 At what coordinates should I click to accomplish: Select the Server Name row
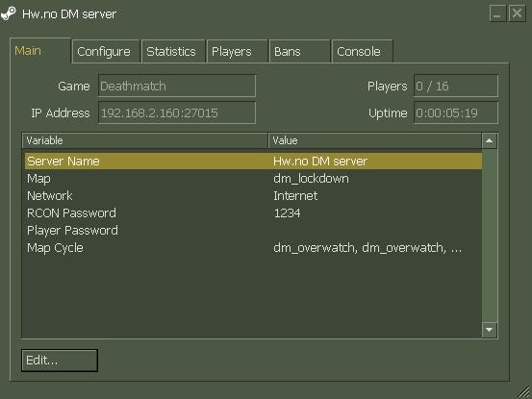253,161
